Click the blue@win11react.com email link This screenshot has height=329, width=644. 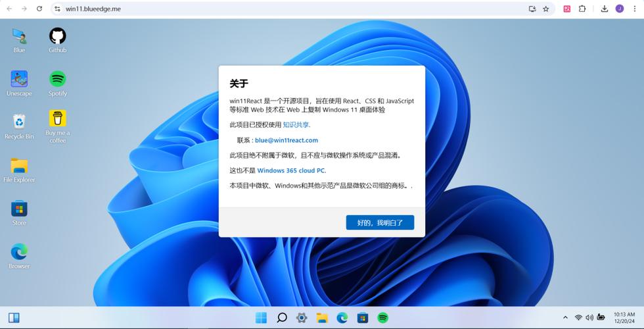pos(287,140)
